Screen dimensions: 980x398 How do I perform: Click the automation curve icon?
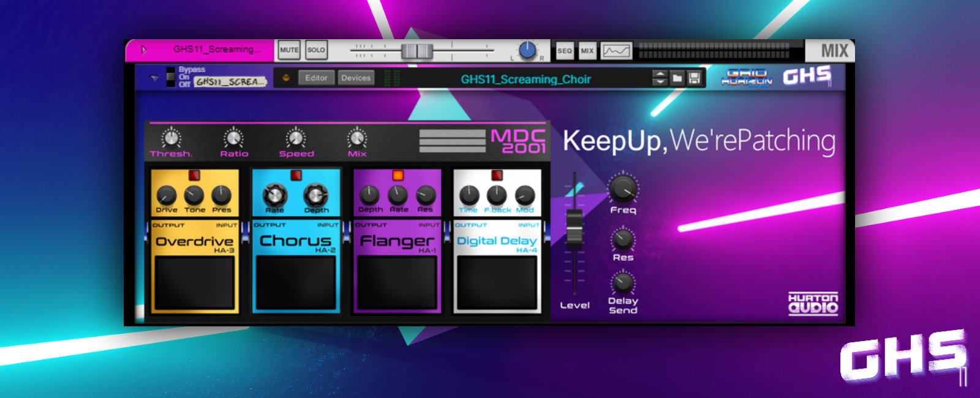[616, 51]
